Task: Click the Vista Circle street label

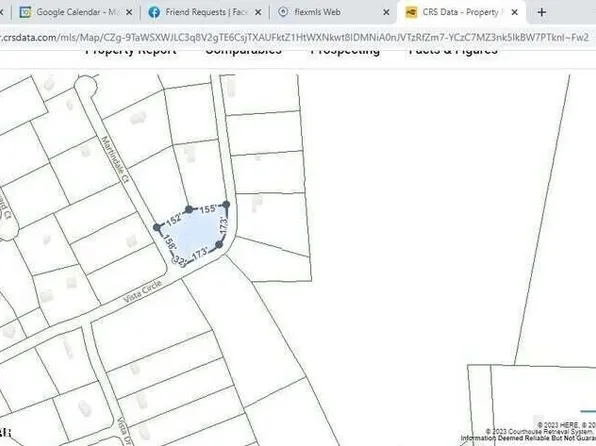Action: 143,291
